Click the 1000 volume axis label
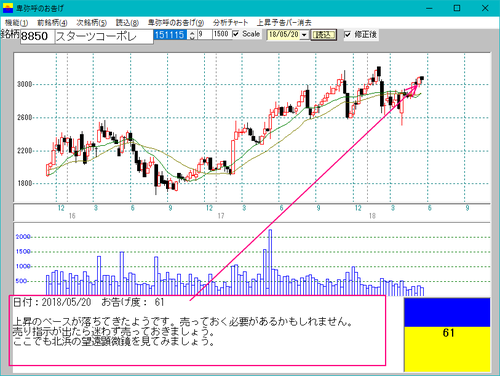The width and height of the screenshot is (500, 376). click(23, 266)
